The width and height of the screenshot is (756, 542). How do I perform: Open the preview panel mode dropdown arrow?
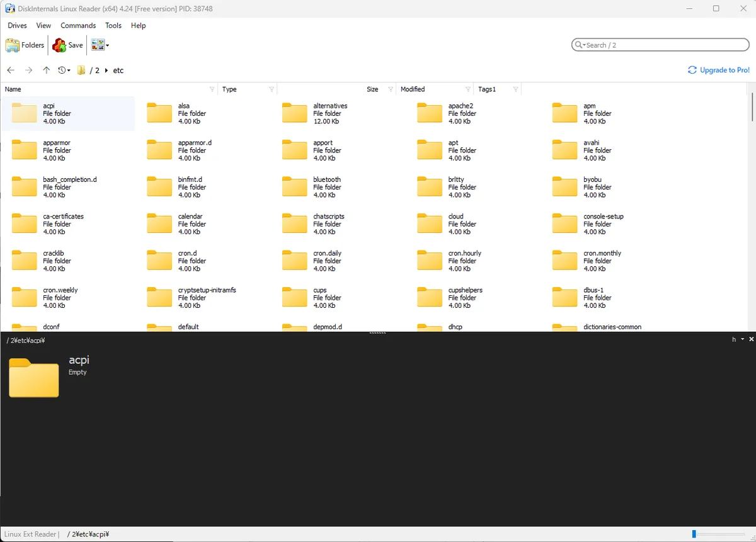coord(742,339)
